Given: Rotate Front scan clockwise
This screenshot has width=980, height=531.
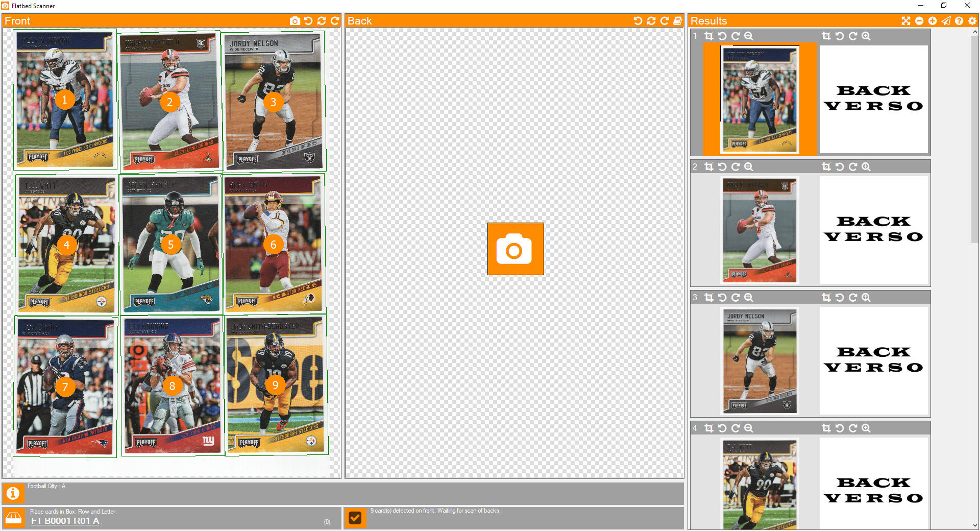Looking at the screenshot, I should coord(335,21).
